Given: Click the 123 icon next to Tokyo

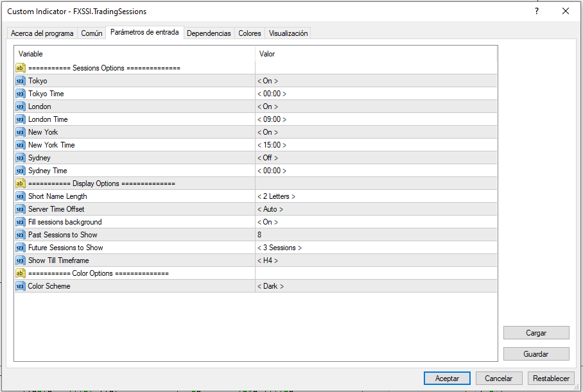Looking at the screenshot, I should pyautogui.click(x=20, y=80).
